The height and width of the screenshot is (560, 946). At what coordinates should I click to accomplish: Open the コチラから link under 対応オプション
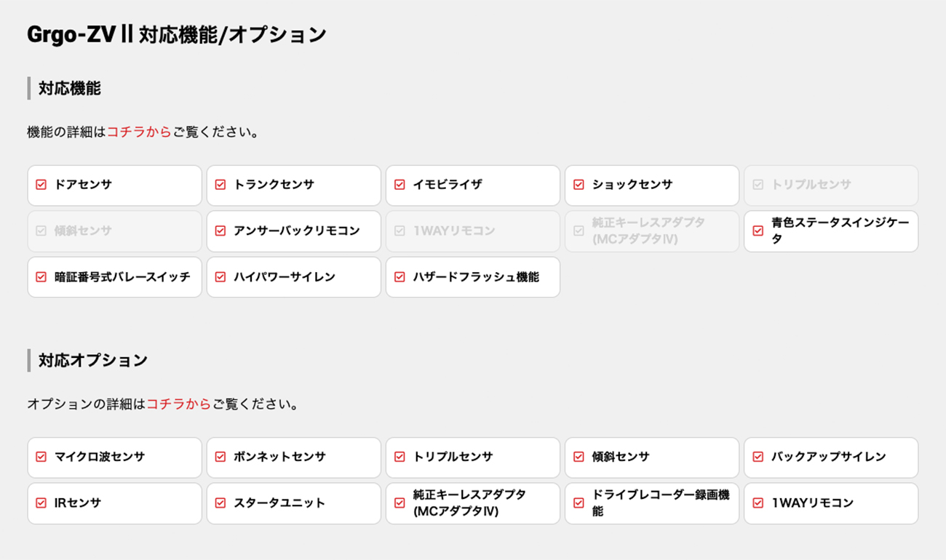tap(178, 404)
